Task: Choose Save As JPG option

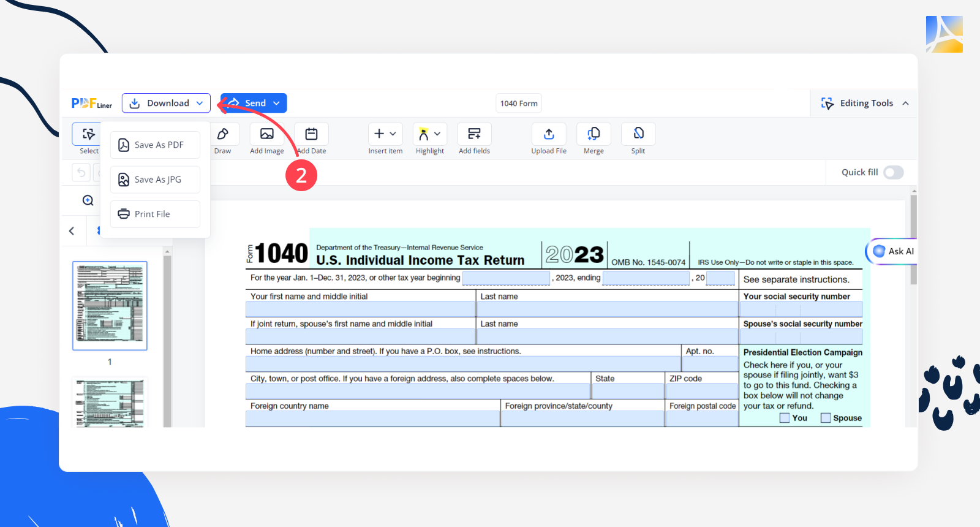Action: point(156,180)
